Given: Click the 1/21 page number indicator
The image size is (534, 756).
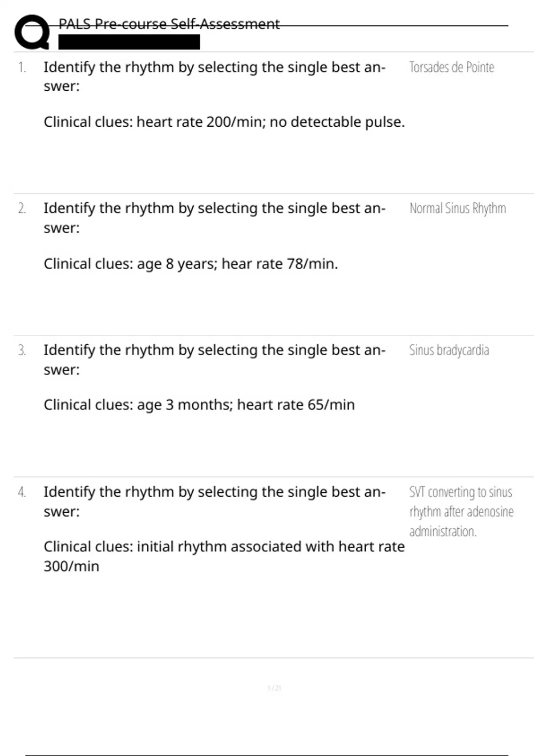Looking at the screenshot, I should 275,688.
